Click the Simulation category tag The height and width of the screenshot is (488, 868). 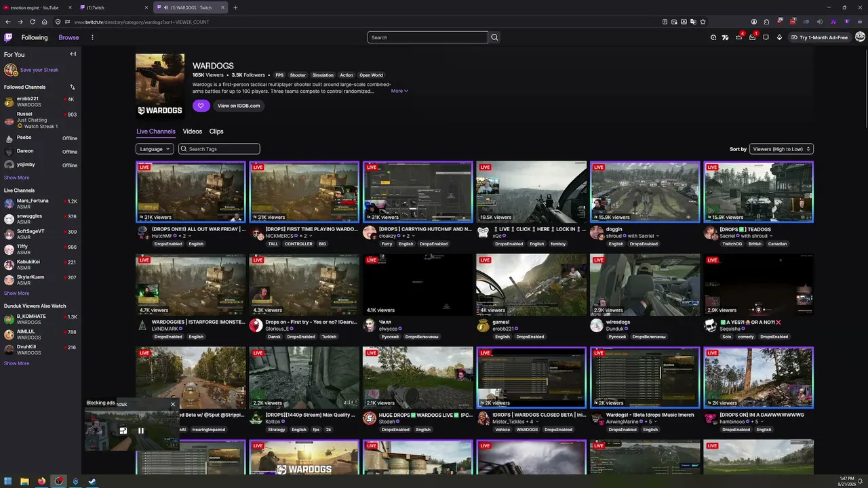coord(323,75)
